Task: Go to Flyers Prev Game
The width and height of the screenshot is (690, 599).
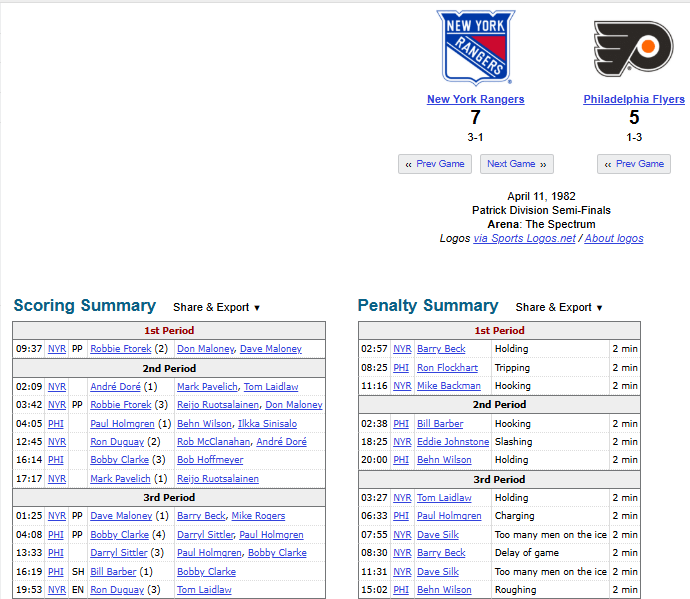Action: (634, 164)
